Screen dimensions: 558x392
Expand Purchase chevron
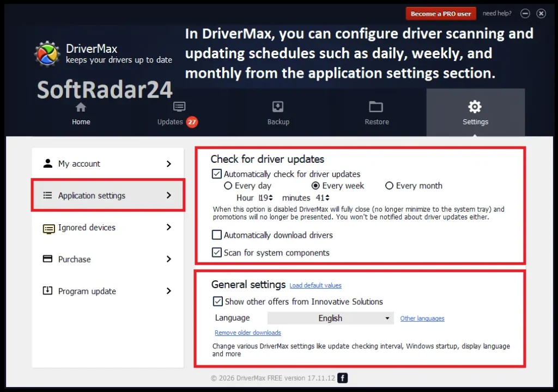coord(169,259)
